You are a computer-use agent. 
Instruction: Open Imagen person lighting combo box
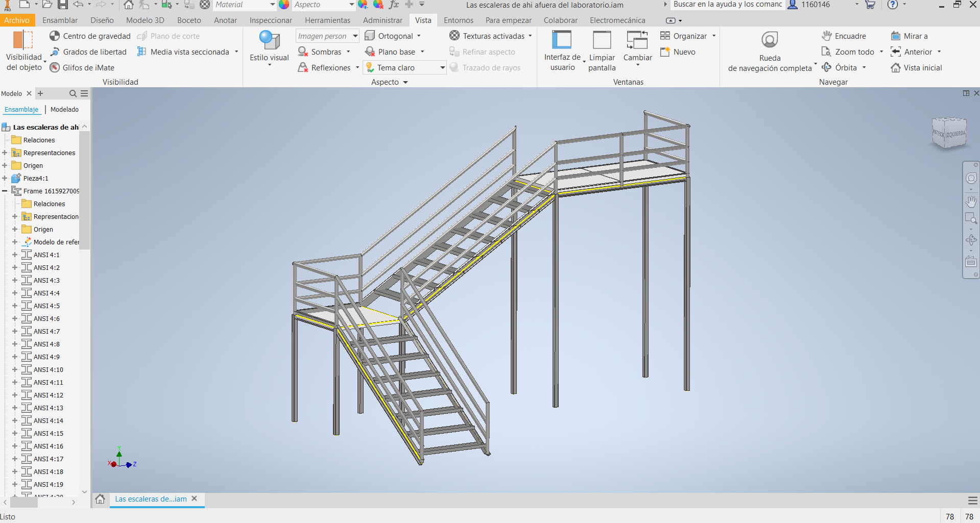click(x=327, y=36)
